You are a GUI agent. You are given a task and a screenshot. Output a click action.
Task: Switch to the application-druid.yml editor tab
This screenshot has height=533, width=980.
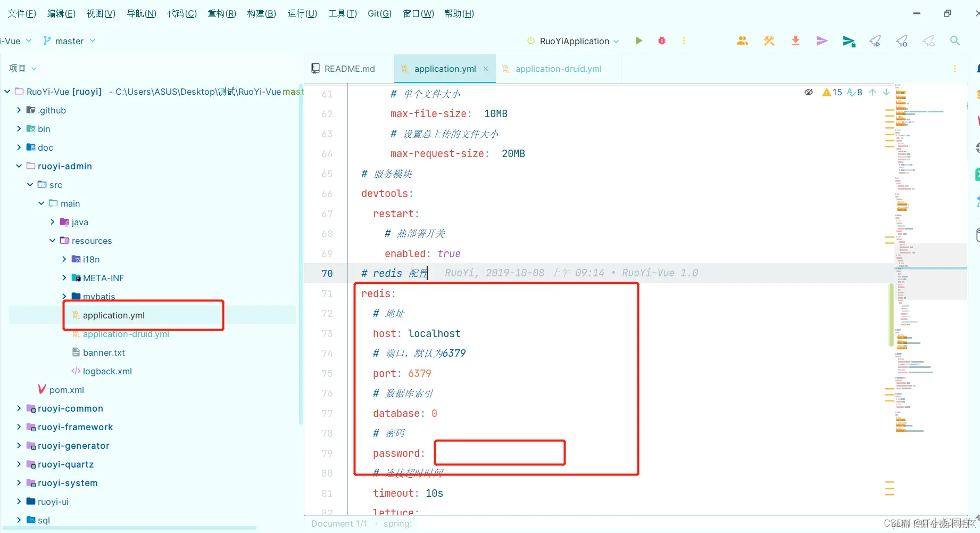(559, 69)
